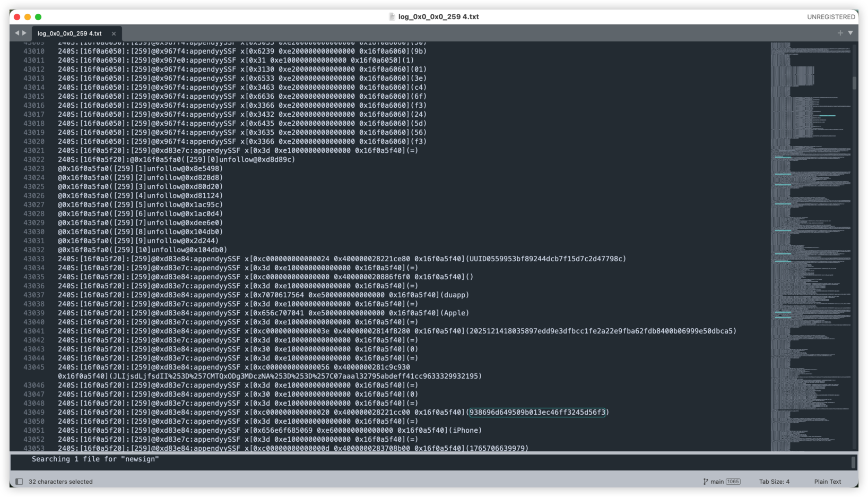The height and width of the screenshot is (497, 868).
Task: Go to the previous tab with left arrow
Action: tap(17, 33)
